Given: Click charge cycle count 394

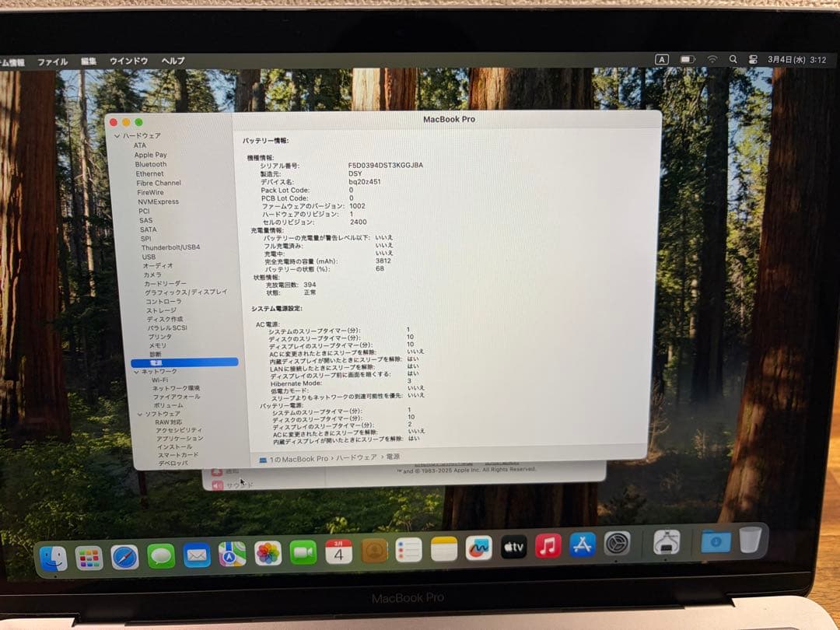Looking at the screenshot, I should point(310,285).
